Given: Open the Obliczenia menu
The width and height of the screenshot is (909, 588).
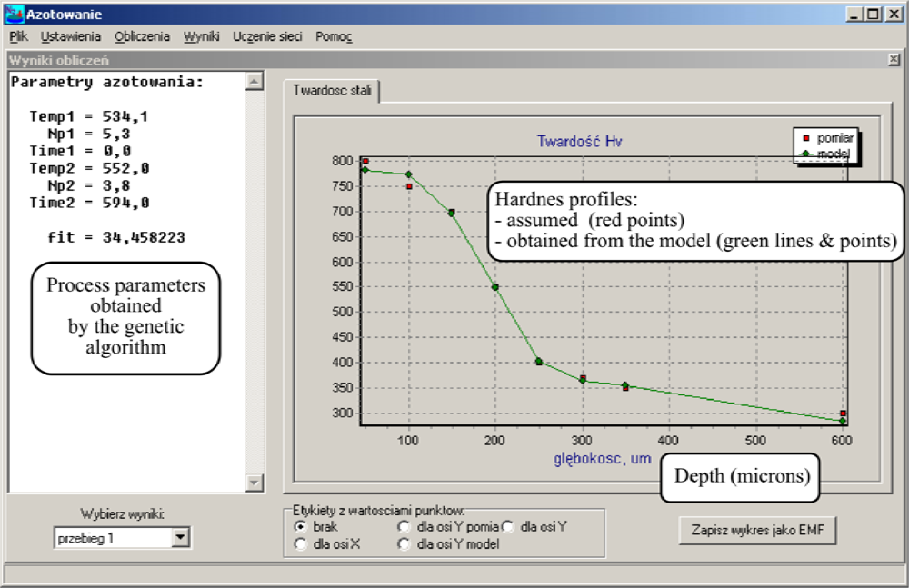Looking at the screenshot, I should (142, 37).
